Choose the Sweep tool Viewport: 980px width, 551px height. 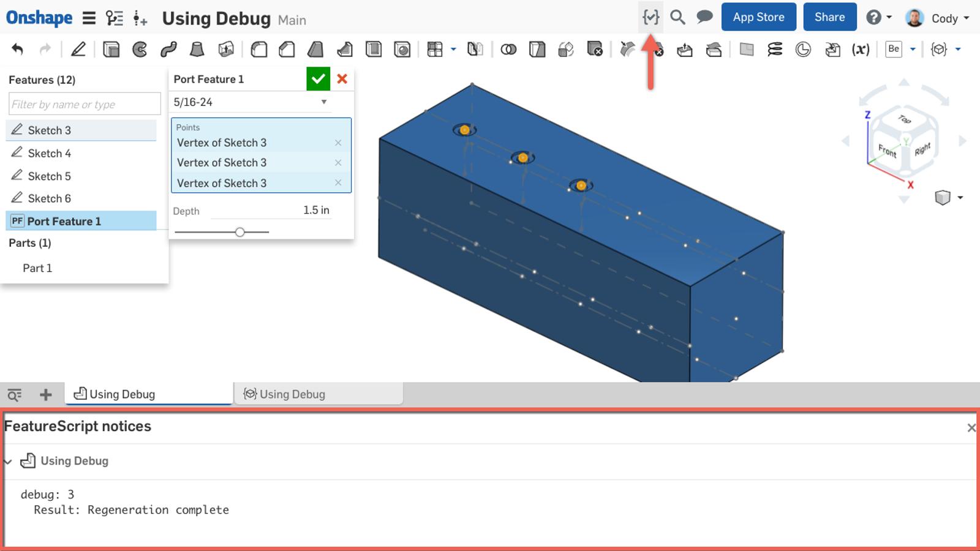pyautogui.click(x=168, y=50)
